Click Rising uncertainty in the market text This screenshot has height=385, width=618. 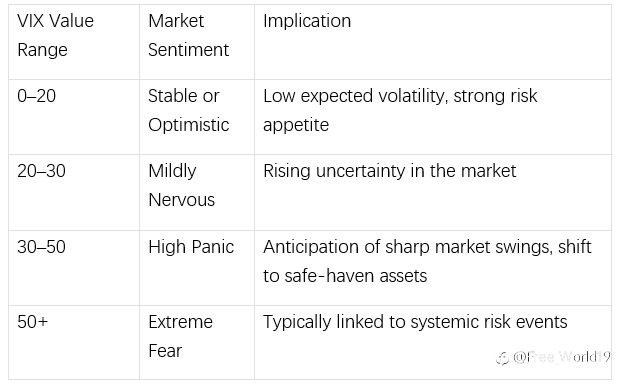(389, 171)
